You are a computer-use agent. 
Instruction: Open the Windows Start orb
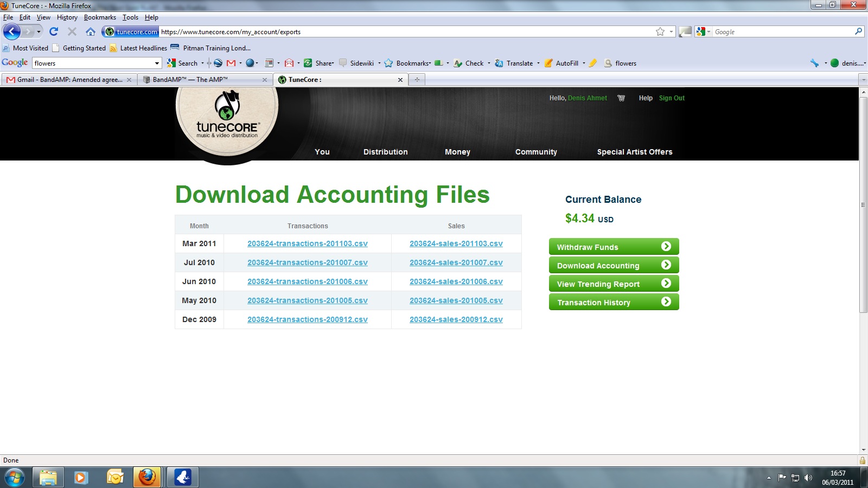[x=14, y=477]
